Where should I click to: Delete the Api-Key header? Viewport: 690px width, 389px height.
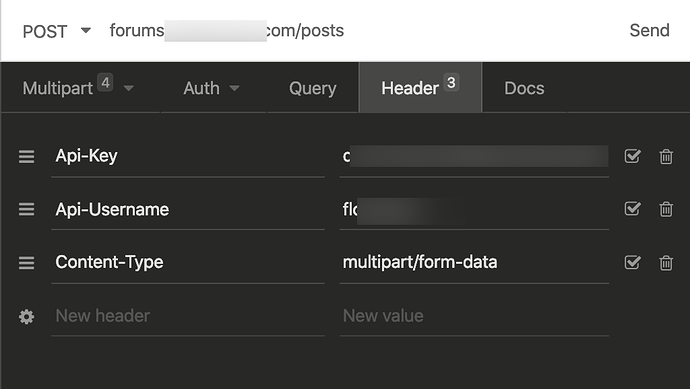[666, 156]
